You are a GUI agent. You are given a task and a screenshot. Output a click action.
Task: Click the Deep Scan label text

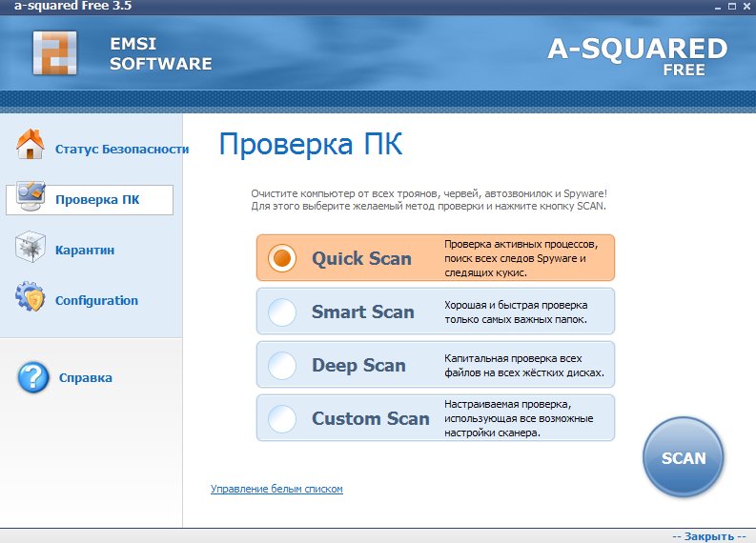coord(358,366)
